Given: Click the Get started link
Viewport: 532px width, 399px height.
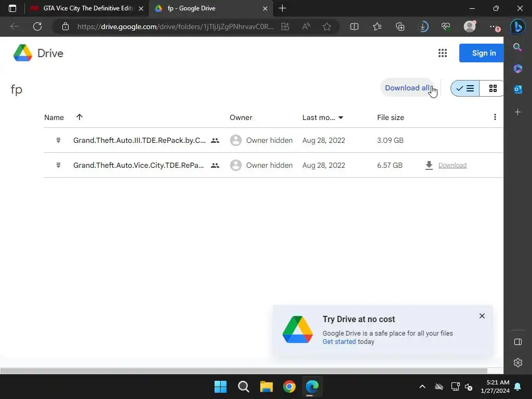Looking at the screenshot, I should [x=339, y=342].
